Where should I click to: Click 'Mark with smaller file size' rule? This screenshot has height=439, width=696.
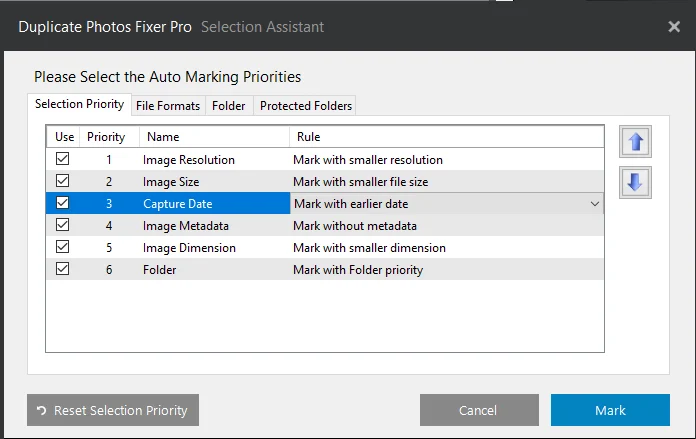[x=360, y=182]
